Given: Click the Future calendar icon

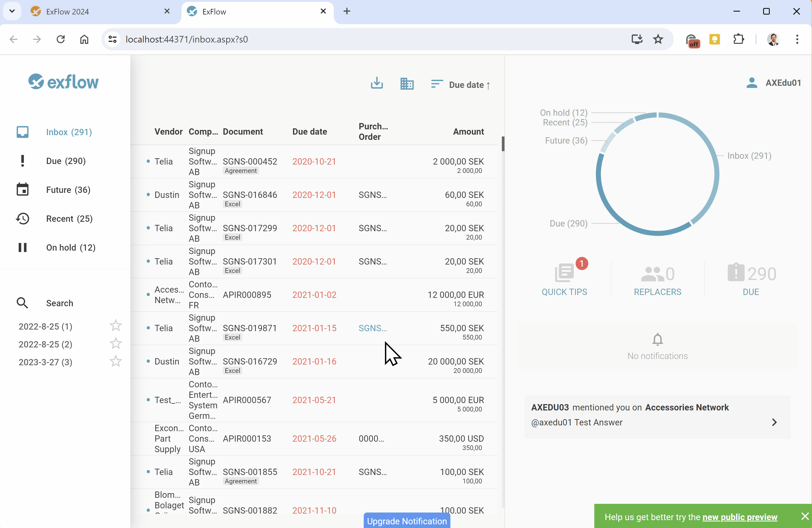Looking at the screenshot, I should [23, 189].
